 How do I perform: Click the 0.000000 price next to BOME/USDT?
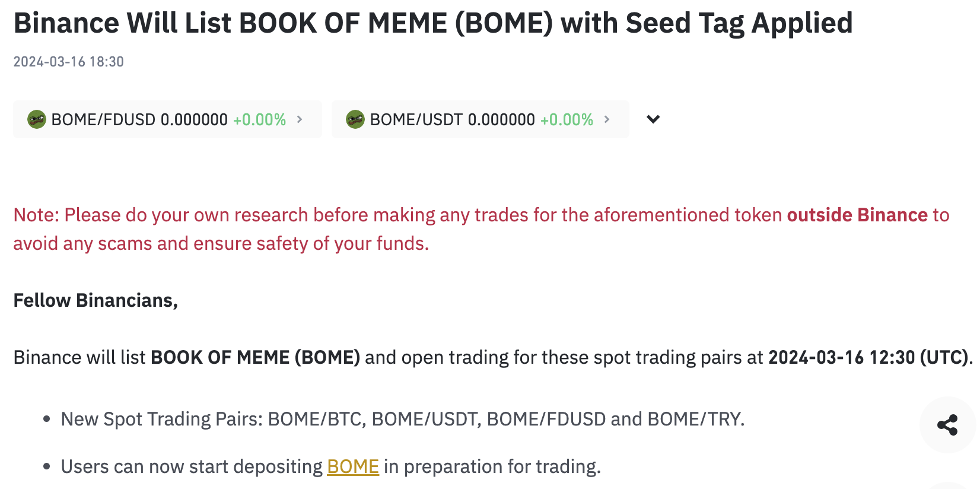[501, 120]
